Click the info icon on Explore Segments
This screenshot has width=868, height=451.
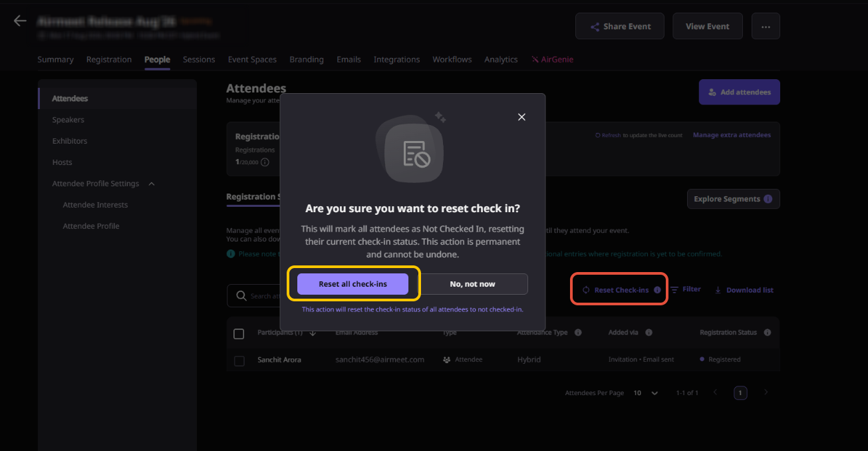point(768,199)
